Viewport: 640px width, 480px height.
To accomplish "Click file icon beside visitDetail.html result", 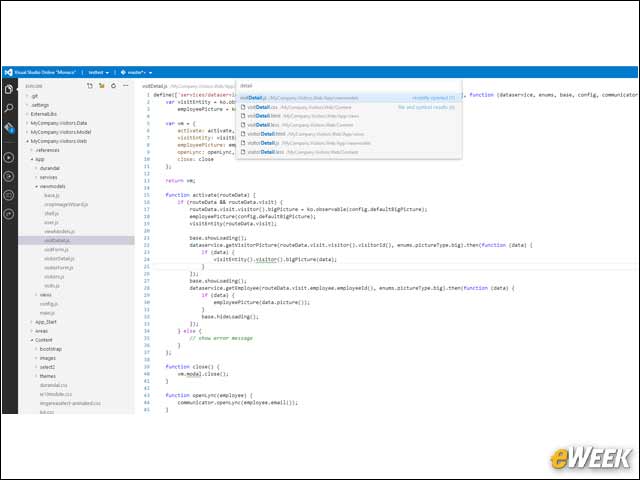I will (243, 116).
